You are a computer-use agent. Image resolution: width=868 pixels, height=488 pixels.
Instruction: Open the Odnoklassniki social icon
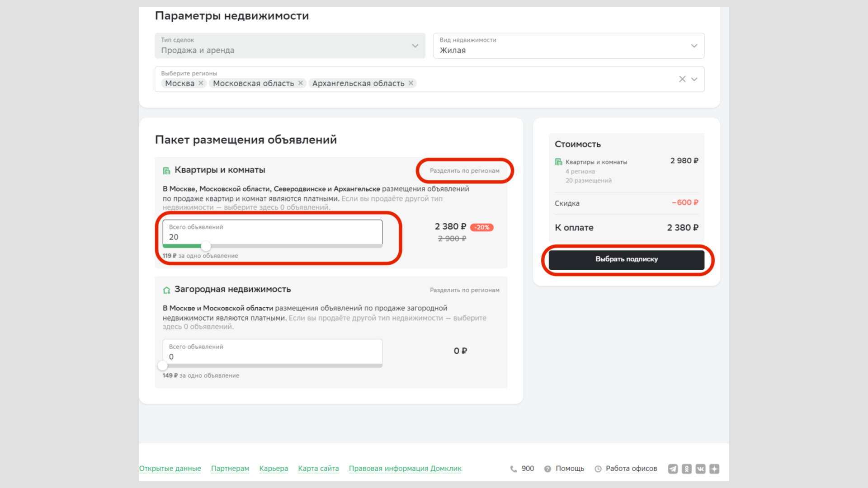[687, 469]
